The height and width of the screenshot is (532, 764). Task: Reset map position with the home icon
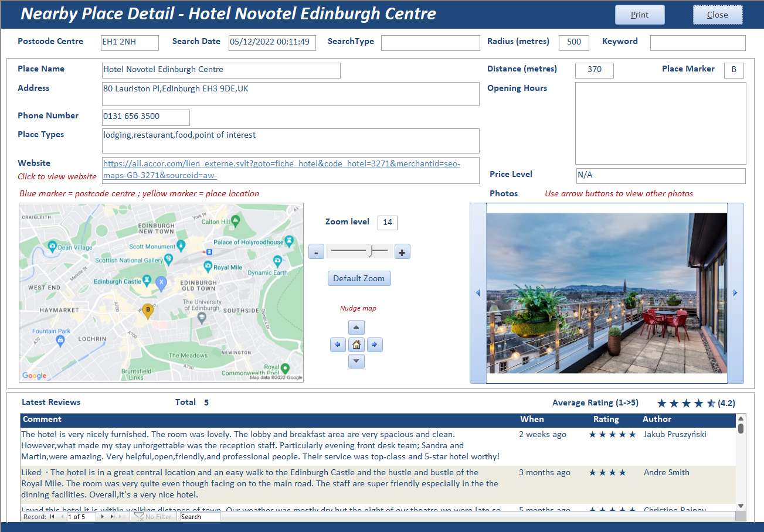(x=356, y=345)
